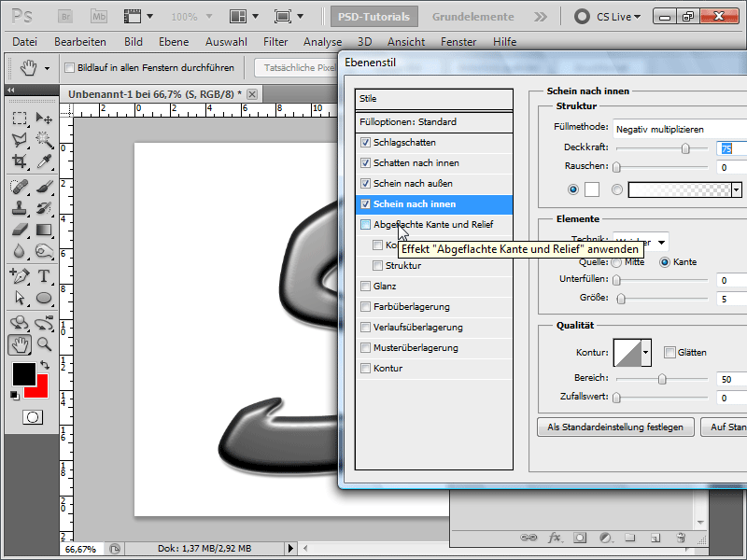The width and height of the screenshot is (747, 560).
Task: Select the Healing Brush tool
Action: (x=20, y=186)
